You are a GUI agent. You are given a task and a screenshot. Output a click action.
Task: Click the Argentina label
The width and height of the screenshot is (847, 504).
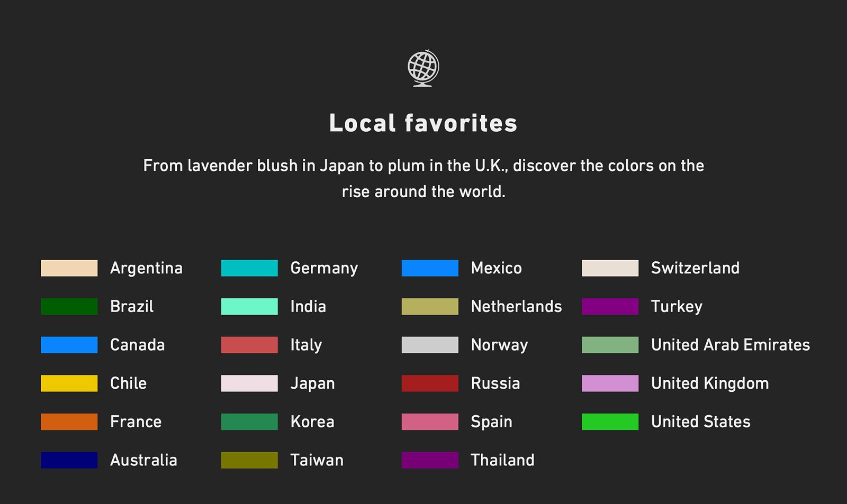(146, 269)
